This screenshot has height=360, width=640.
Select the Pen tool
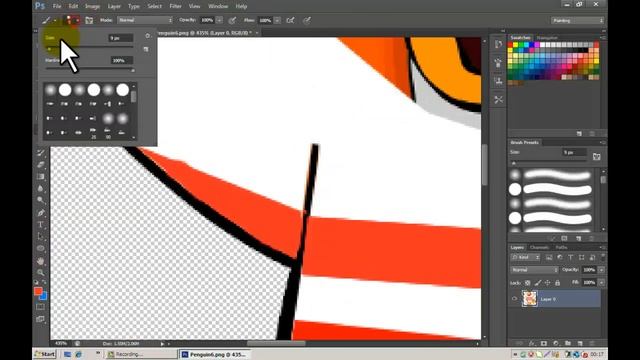40,213
